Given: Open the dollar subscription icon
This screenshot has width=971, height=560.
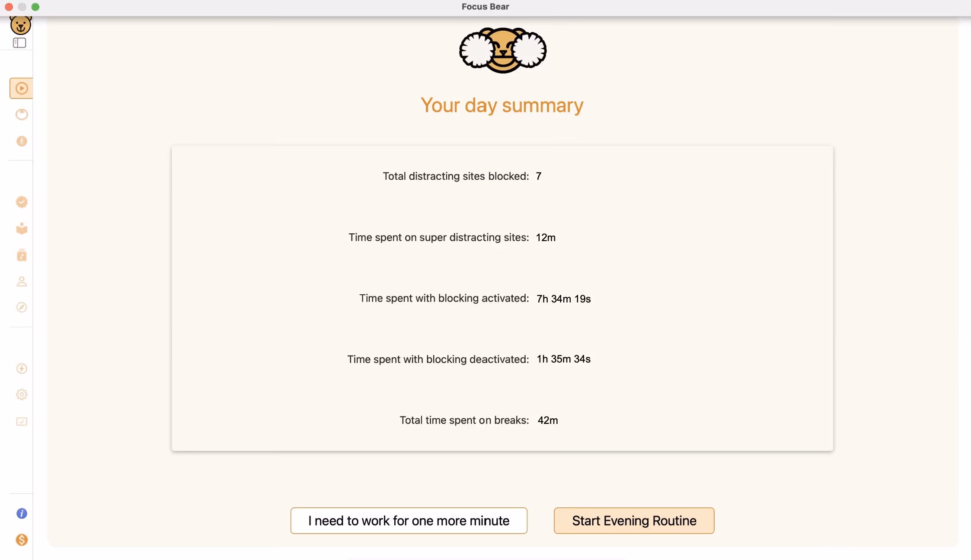Looking at the screenshot, I should (21, 540).
